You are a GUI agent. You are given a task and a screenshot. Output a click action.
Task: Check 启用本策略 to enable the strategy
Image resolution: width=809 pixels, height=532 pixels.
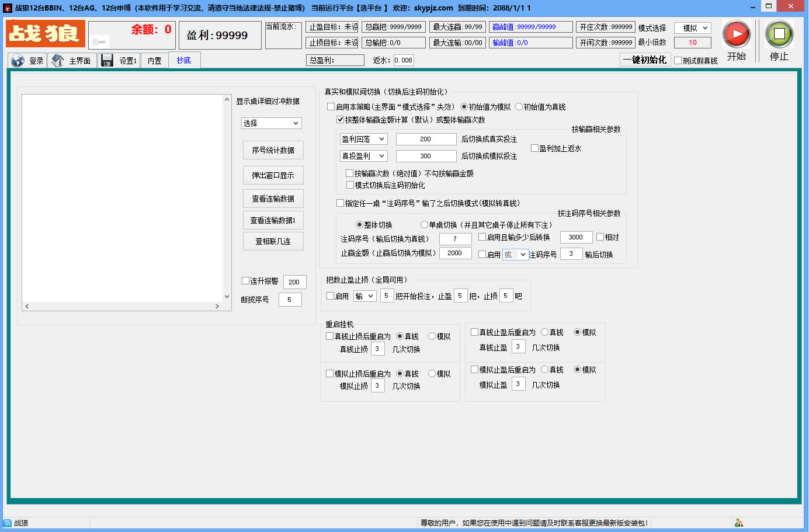(x=331, y=107)
